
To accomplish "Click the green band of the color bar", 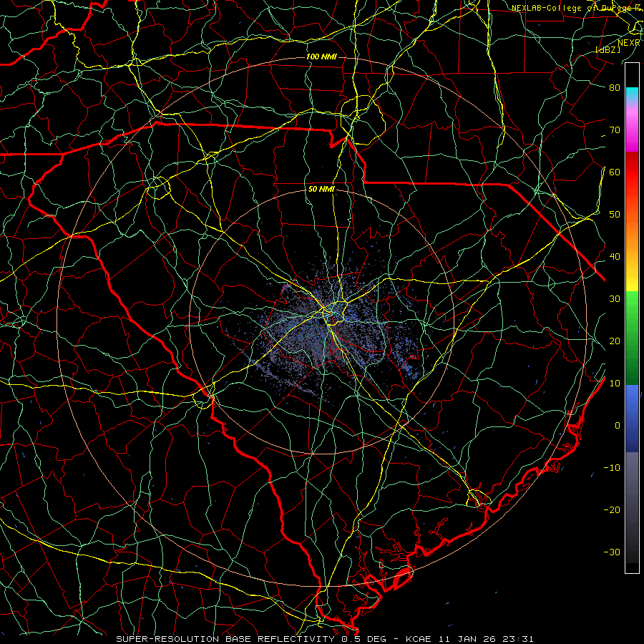I will [x=632, y=338].
